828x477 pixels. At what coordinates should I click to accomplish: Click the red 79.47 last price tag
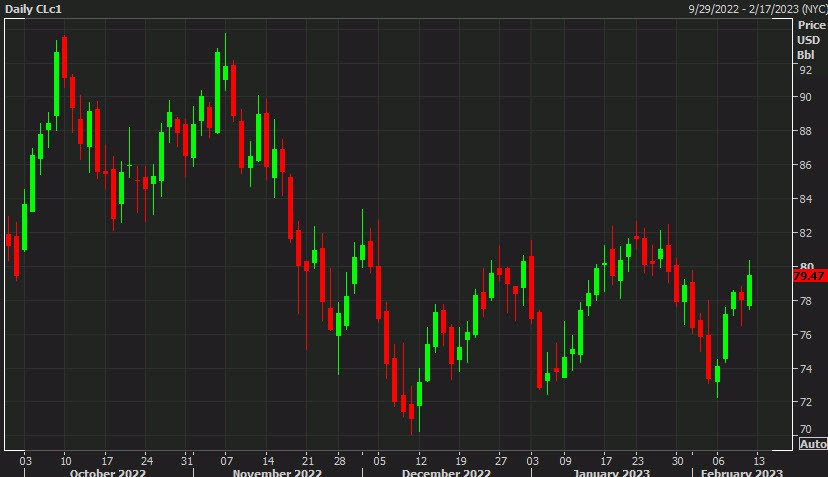[x=810, y=276]
